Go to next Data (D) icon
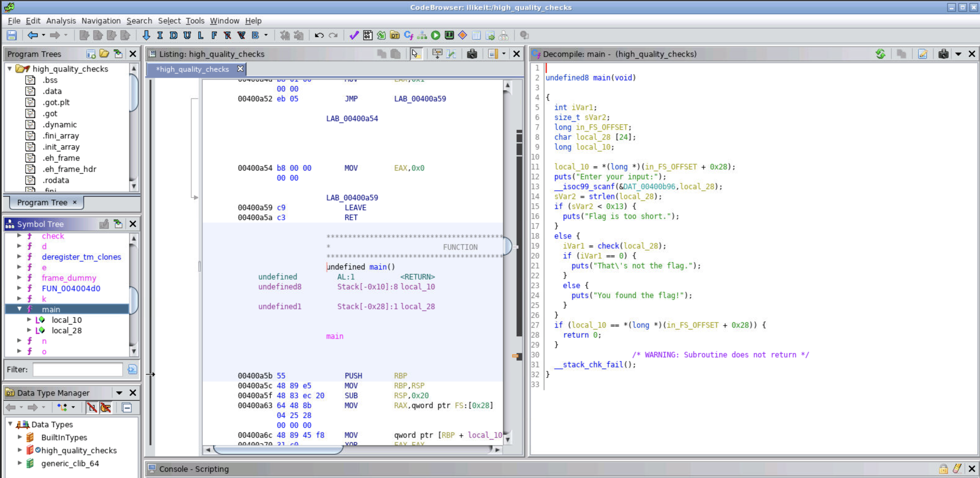 click(174, 35)
